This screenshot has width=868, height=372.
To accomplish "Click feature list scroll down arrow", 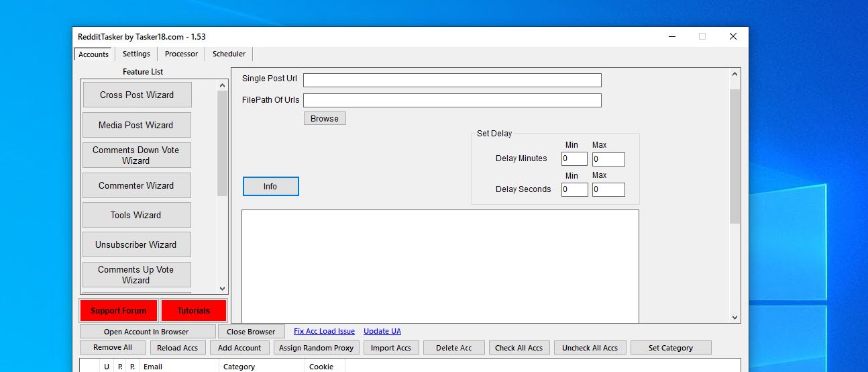I will [x=223, y=289].
